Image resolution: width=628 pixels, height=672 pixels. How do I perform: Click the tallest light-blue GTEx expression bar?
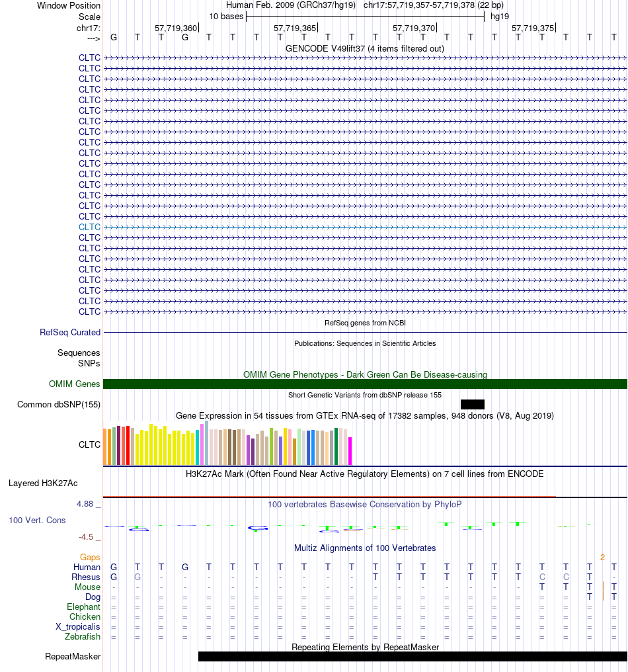[x=206, y=442]
